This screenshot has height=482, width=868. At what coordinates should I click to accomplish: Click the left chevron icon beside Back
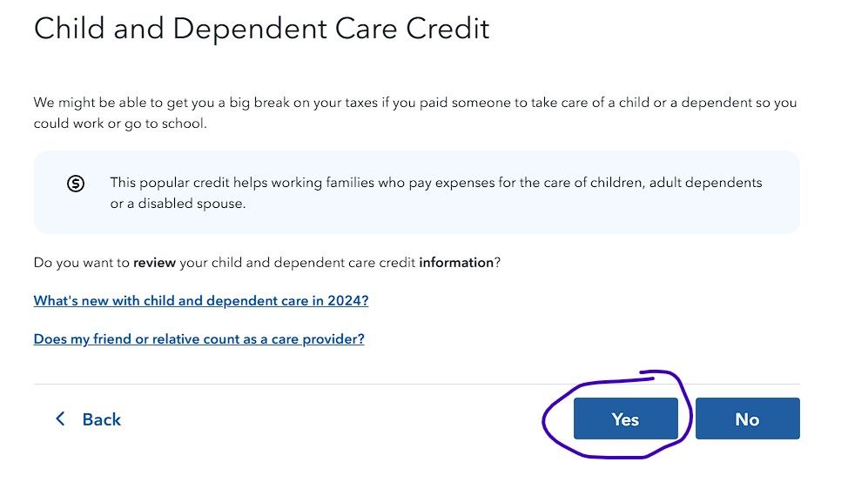point(60,418)
